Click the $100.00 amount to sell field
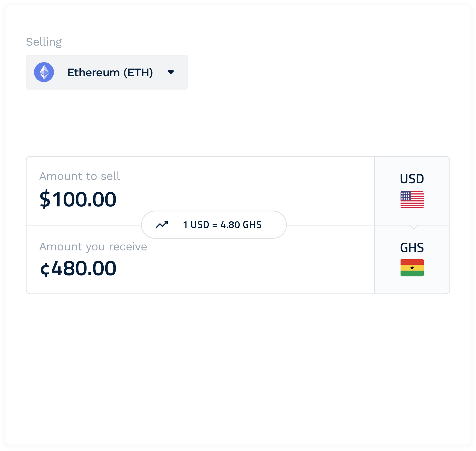This screenshot has height=451, width=476. click(78, 198)
